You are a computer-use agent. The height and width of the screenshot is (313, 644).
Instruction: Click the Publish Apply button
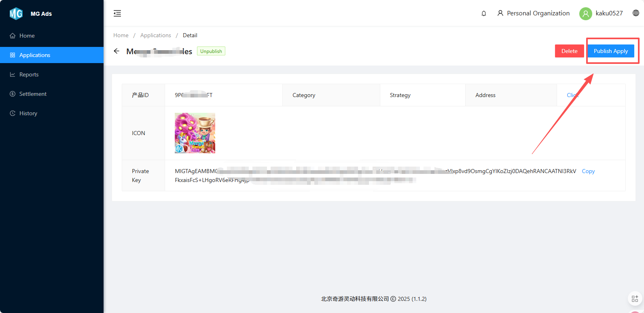(610, 51)
